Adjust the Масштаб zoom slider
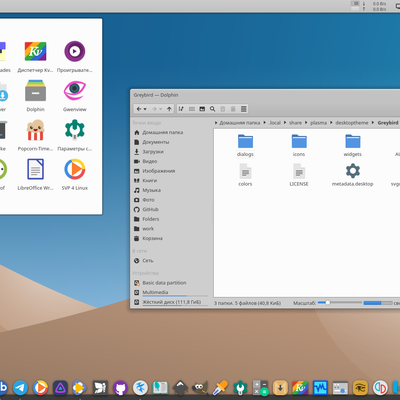This screenshot has height=400, width=400. coord(340,303)
